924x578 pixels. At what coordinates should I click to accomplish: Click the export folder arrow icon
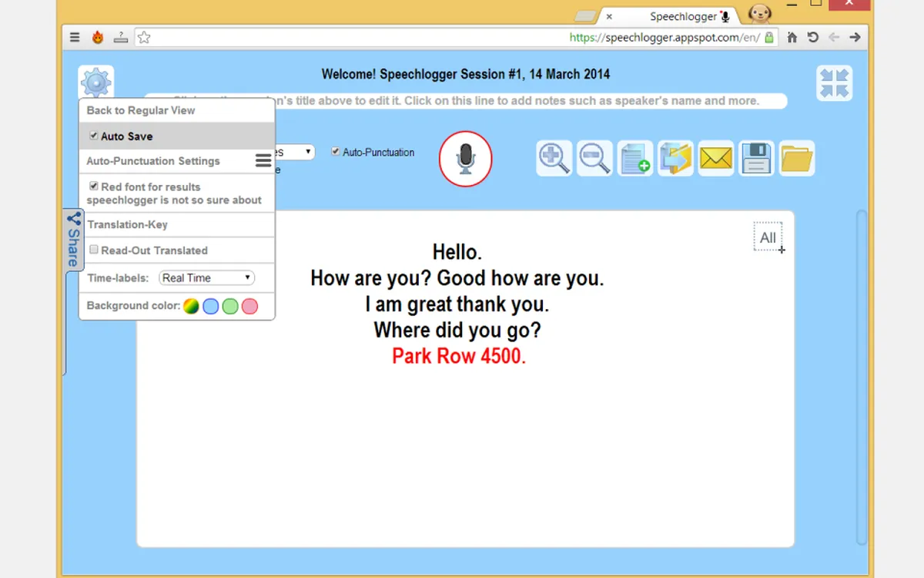[675, 159]
